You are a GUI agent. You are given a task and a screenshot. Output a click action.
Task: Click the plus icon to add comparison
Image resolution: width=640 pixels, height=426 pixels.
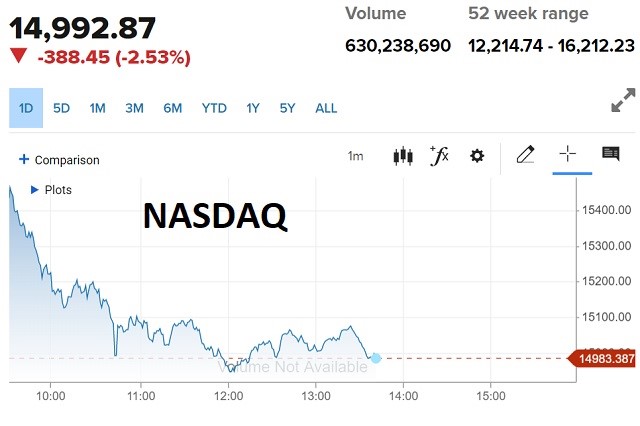click(24, 159)
